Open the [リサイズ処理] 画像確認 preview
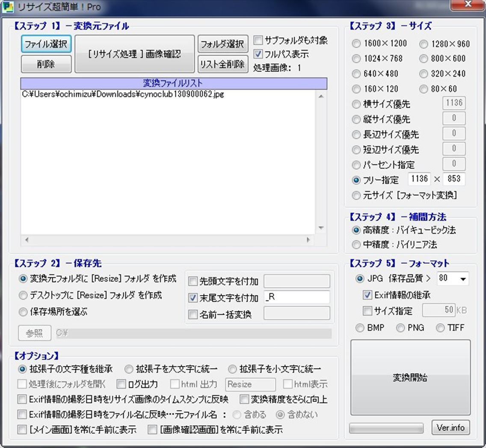This screenshot has height=448, width=486. click(x=134, y=54)
